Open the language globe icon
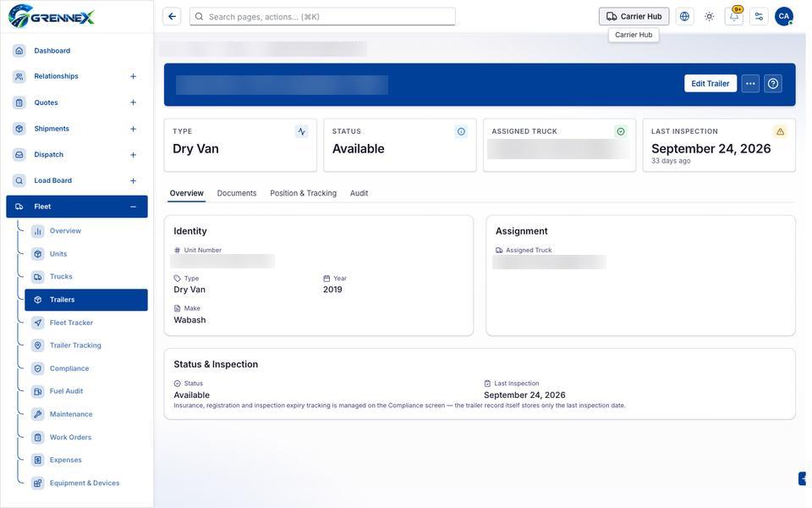The image size is (812, 508). point(684,17)
